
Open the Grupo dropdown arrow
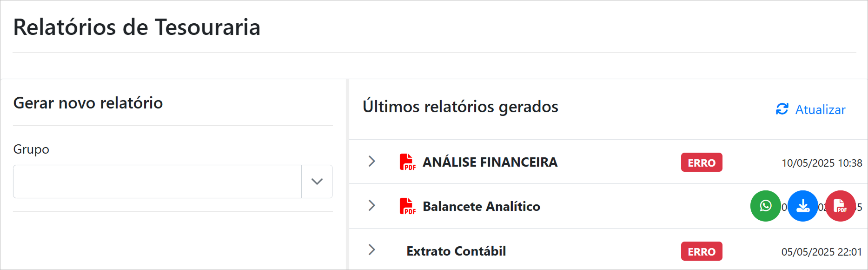pyautogui.click(x=317, y=182)
